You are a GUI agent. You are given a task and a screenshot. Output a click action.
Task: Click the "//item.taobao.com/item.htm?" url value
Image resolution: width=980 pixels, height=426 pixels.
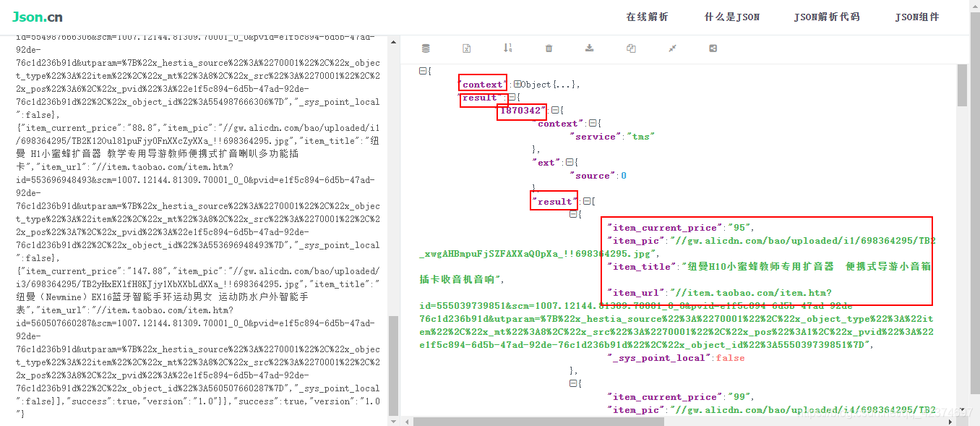pyautogui.click(x=751, y=293)
